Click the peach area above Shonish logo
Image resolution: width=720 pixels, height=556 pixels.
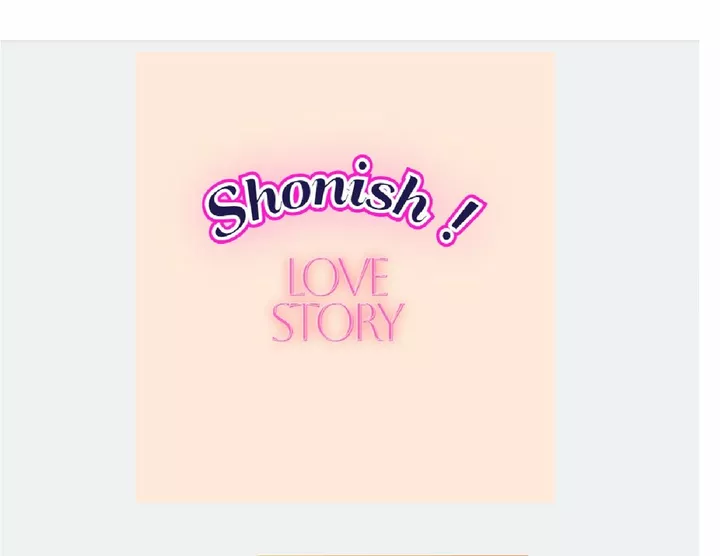(345, 101)
